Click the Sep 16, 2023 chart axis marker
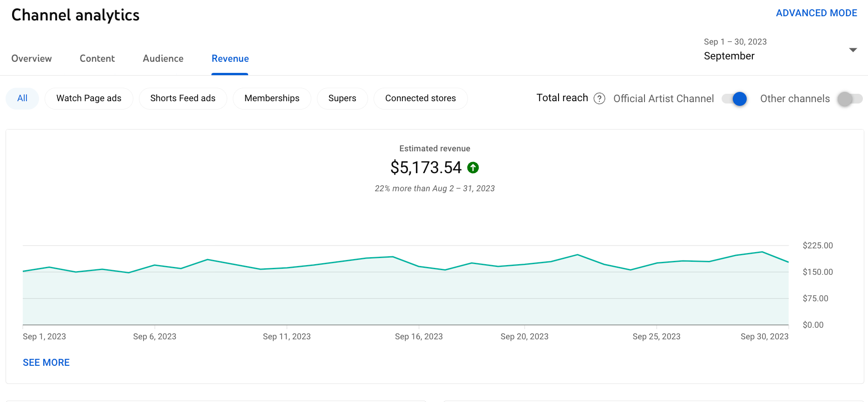 (x=419, y=337)
